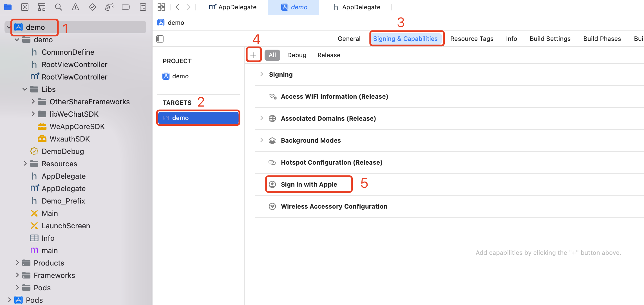Switch to the AppDelegate.m editor tab

coord(232,7)
